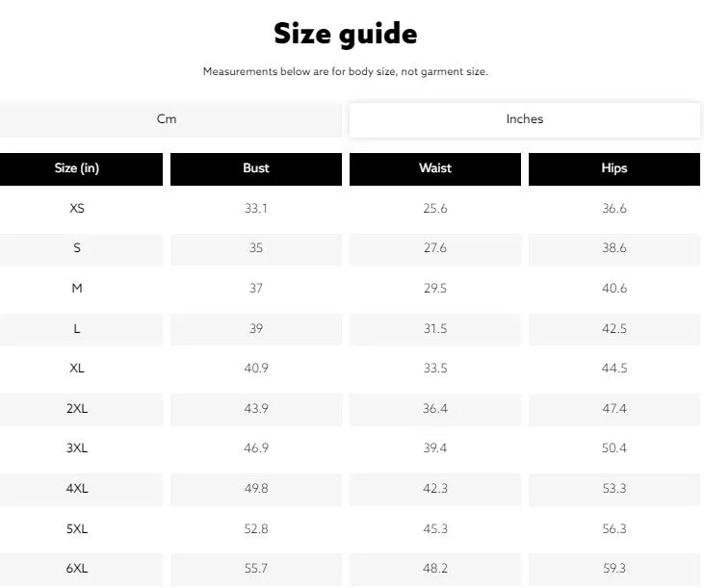
Task: Select the 3XL size row label
Action: click(77, 448)
